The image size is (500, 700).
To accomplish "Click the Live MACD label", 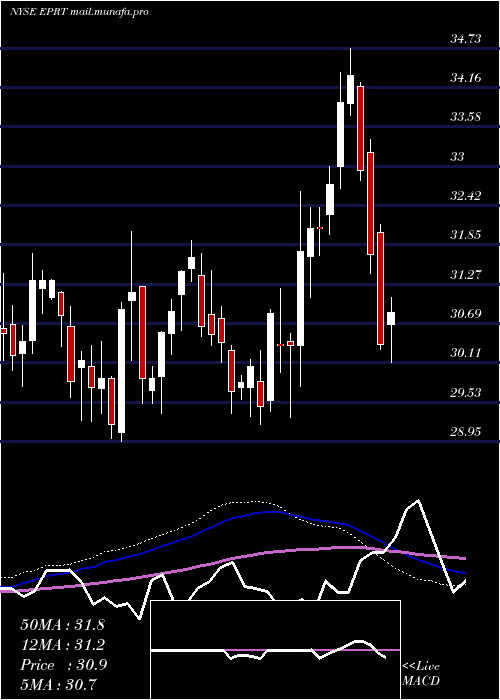I will 421,673.
